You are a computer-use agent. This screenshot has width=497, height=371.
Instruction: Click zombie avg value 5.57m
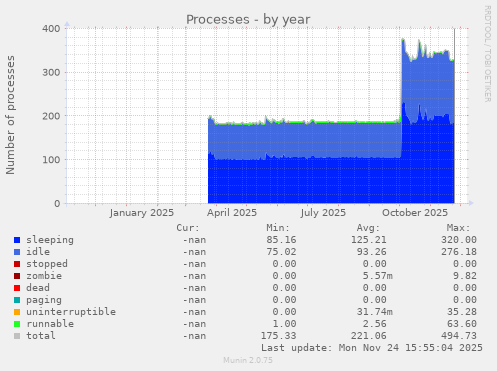(378, 276)
